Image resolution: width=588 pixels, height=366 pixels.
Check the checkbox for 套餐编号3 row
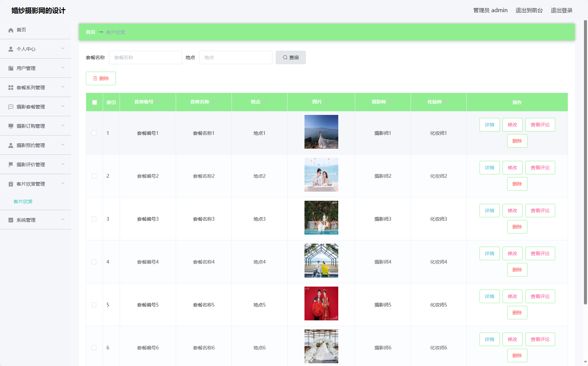coord(94,219)
